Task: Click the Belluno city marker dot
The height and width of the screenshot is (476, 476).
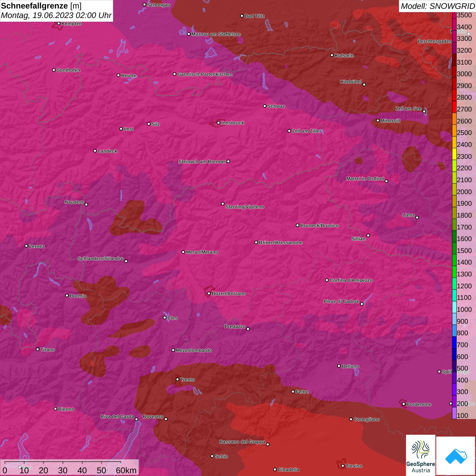Action: pyautogui.click(x=339, y=366)
